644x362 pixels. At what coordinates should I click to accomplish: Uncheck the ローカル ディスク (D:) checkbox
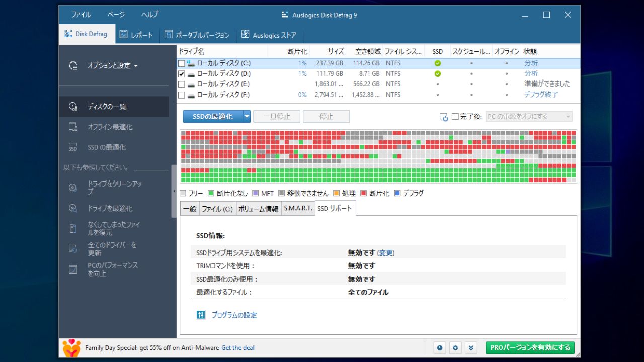click(x=182, y=74)
